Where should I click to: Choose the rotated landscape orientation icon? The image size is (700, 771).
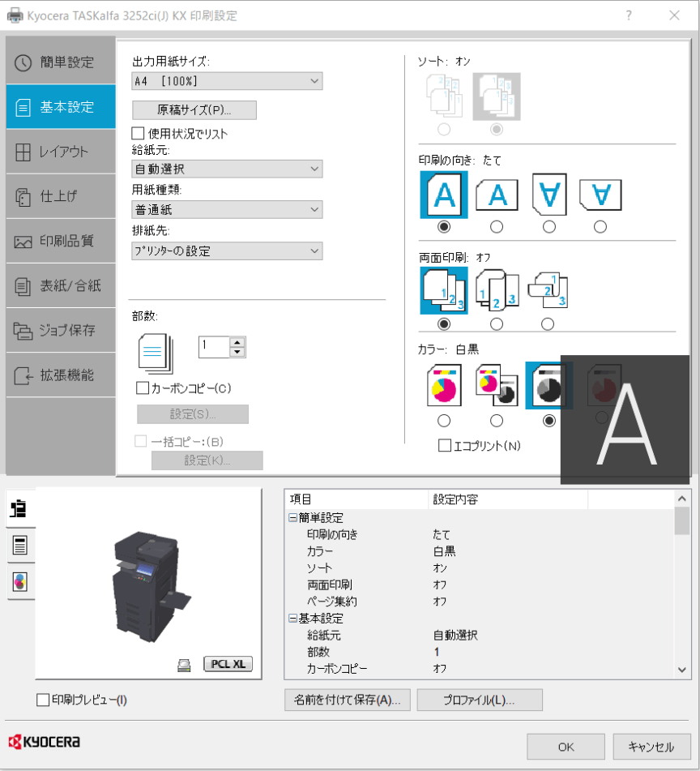click(x=600, y=195)
